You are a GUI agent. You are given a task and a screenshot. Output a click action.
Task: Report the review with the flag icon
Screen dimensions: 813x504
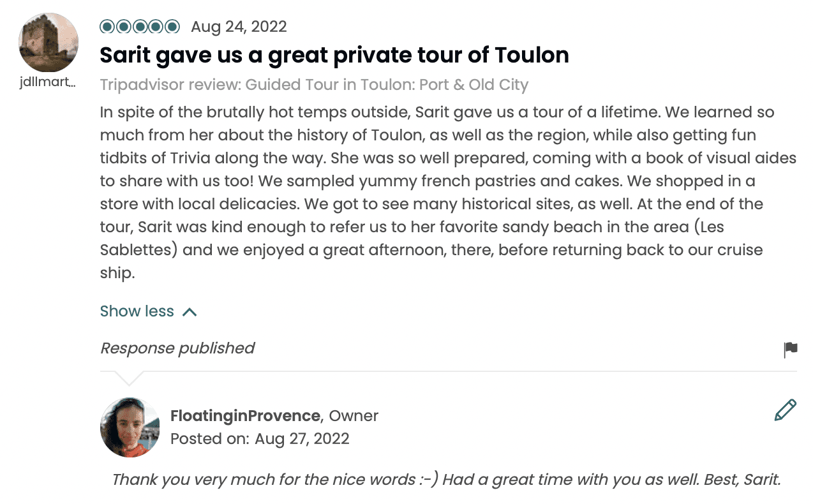[790, 349]
